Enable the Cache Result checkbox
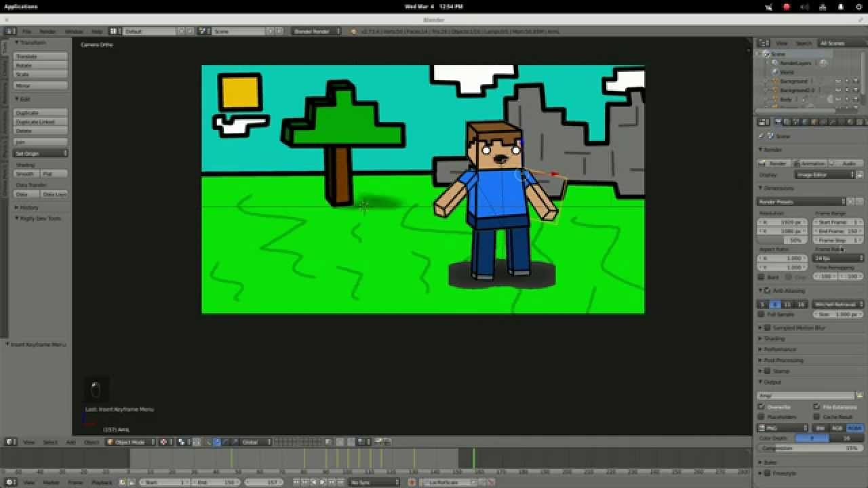 pos(817,417)
